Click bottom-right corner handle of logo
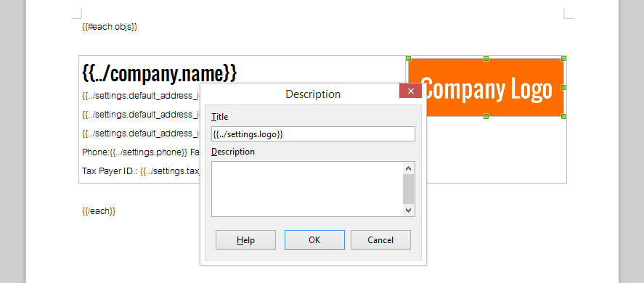The image size is (644, 283). click(564, 117)
